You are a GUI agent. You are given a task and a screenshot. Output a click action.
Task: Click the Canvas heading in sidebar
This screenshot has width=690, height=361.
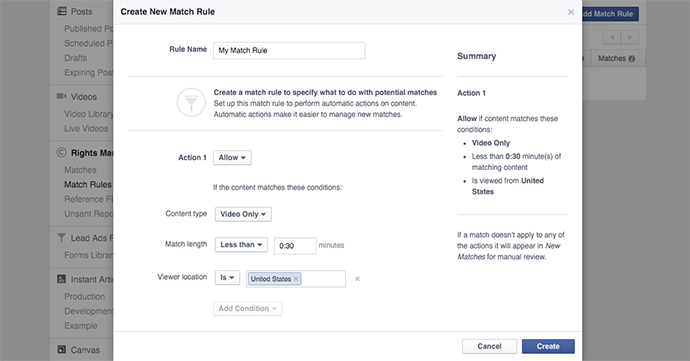click(x=85, y=350)
